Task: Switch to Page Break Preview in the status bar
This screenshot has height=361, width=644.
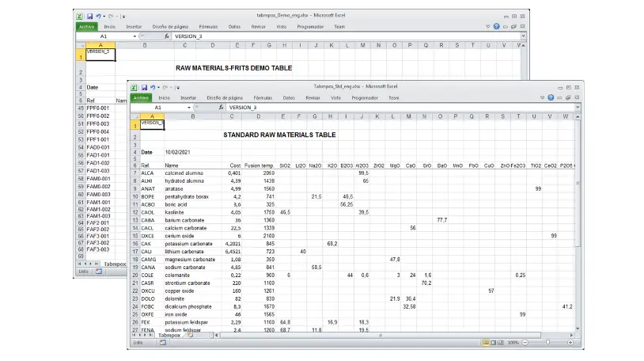Action: (x=500, y=343)
